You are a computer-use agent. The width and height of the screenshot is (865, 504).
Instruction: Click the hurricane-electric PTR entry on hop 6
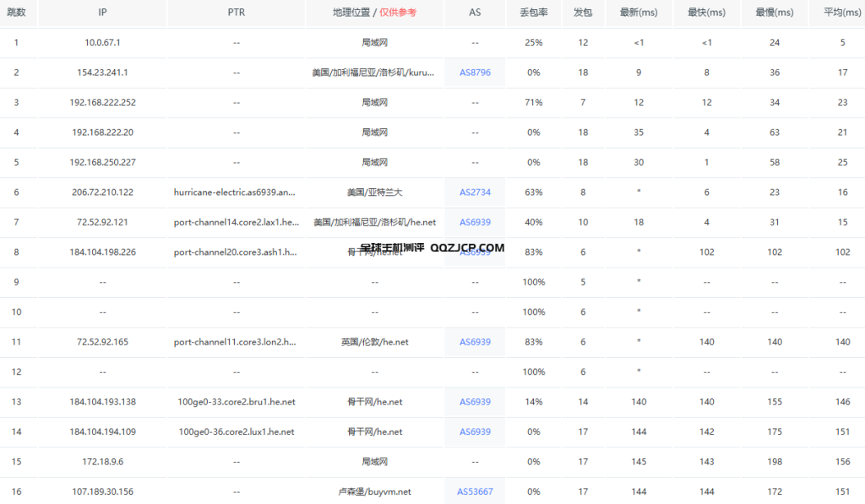236,192
